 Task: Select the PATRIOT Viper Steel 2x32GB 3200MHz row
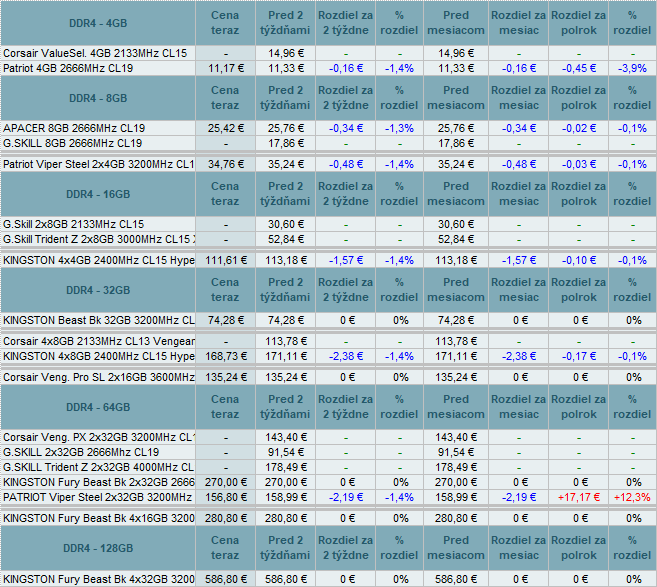tap(328, 497)
